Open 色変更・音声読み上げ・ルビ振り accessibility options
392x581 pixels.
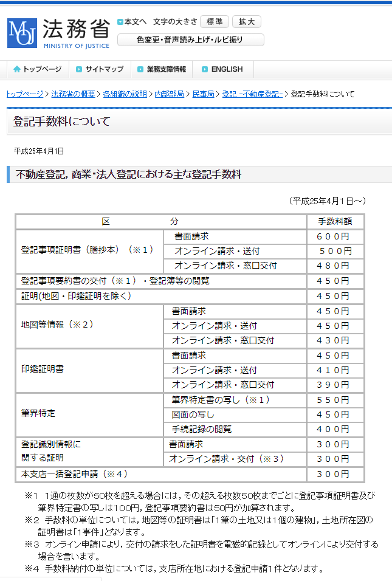click(x=190, y=40)
